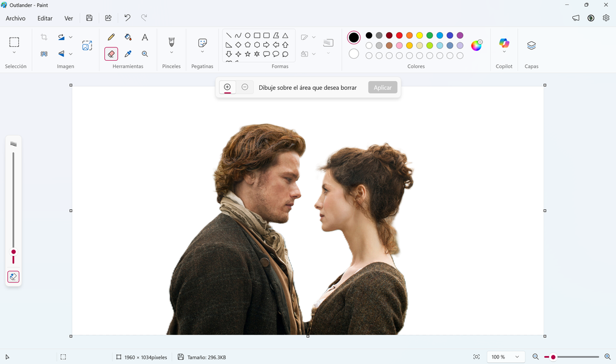Select the Fill bucket tool
This screenshot has height=364, width=616.
coord(128,37)
